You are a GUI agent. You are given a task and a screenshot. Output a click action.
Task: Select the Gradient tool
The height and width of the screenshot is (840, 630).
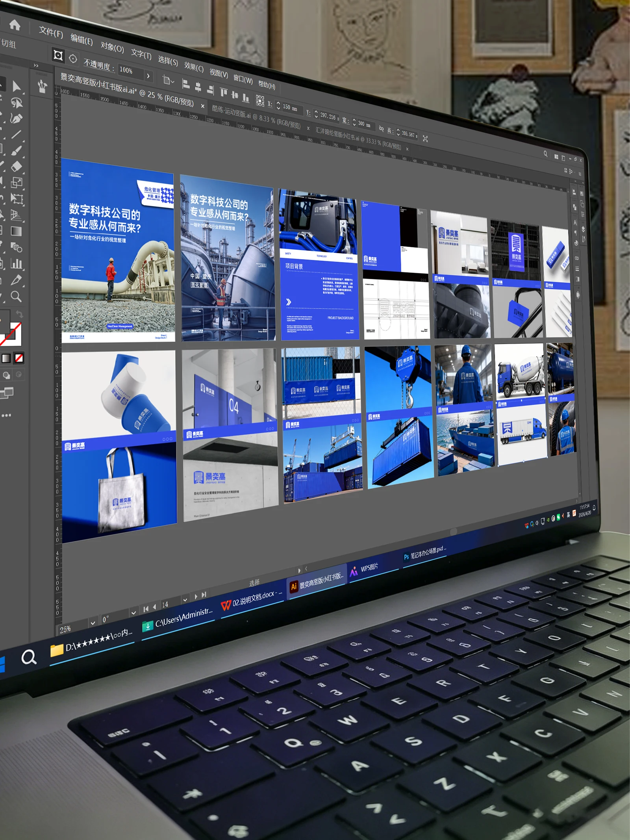pos(17,231)
